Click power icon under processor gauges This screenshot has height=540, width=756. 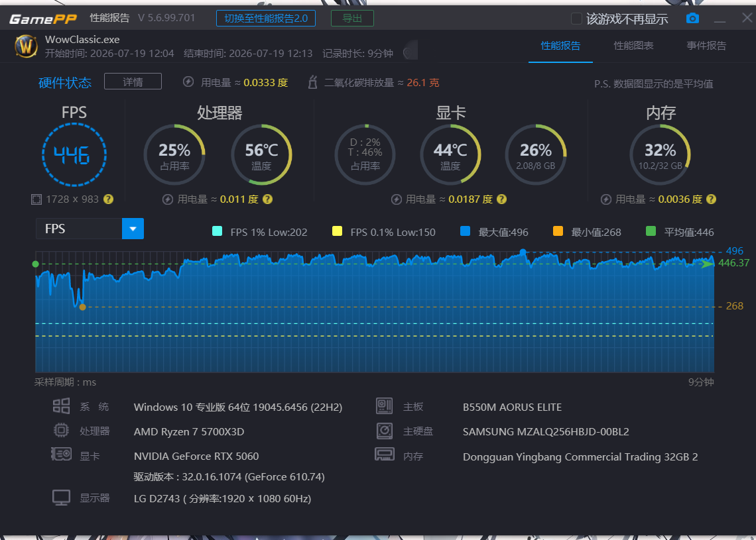click(x=168, y=199)
